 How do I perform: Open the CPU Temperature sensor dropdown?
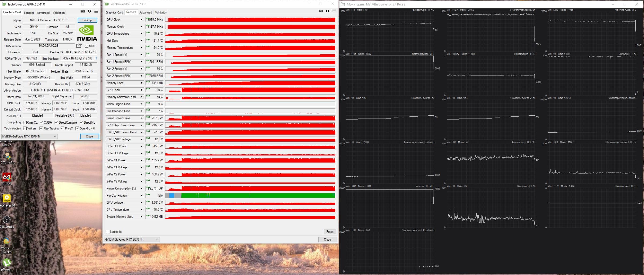141,209
